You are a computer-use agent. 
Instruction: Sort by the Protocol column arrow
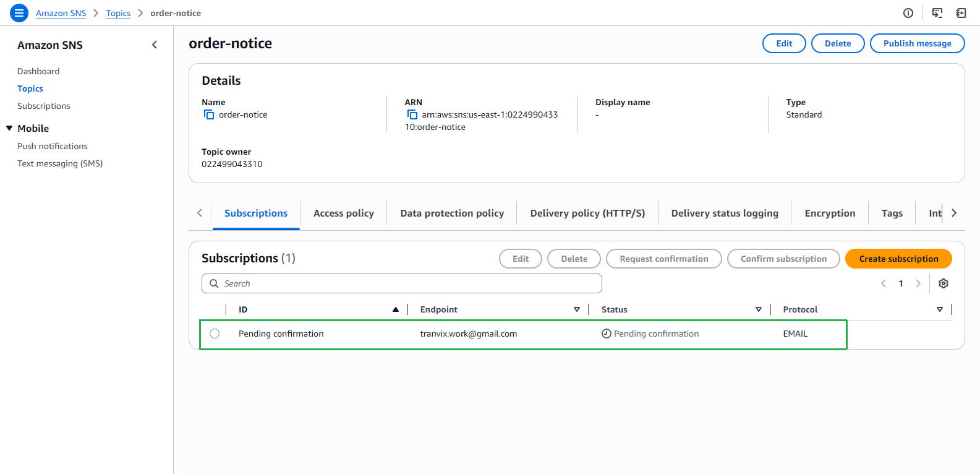click(x=940, y=309)
